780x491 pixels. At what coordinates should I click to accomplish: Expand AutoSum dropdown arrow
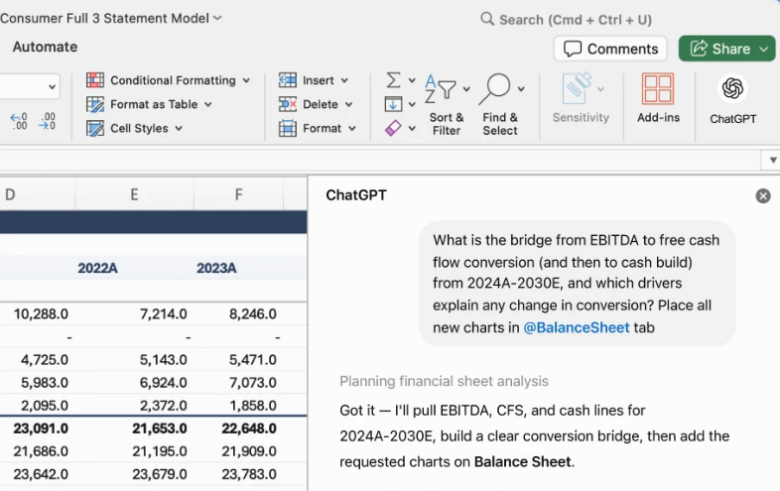click(412, 80)
